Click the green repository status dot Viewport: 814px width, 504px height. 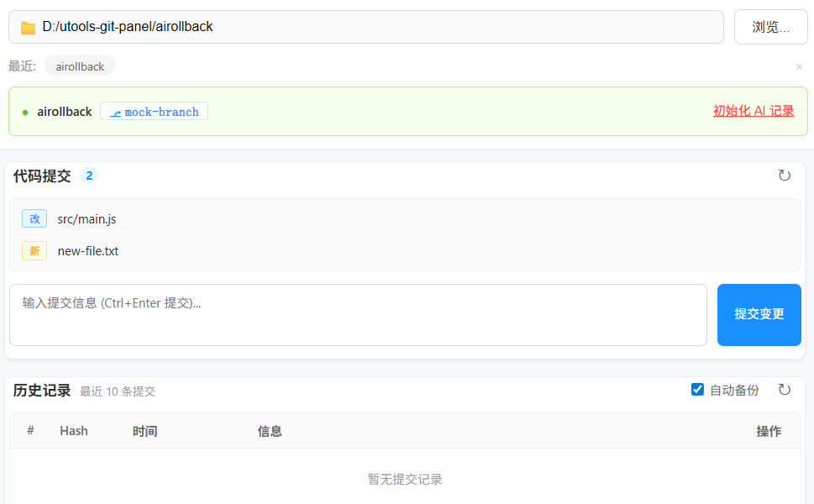25,112
